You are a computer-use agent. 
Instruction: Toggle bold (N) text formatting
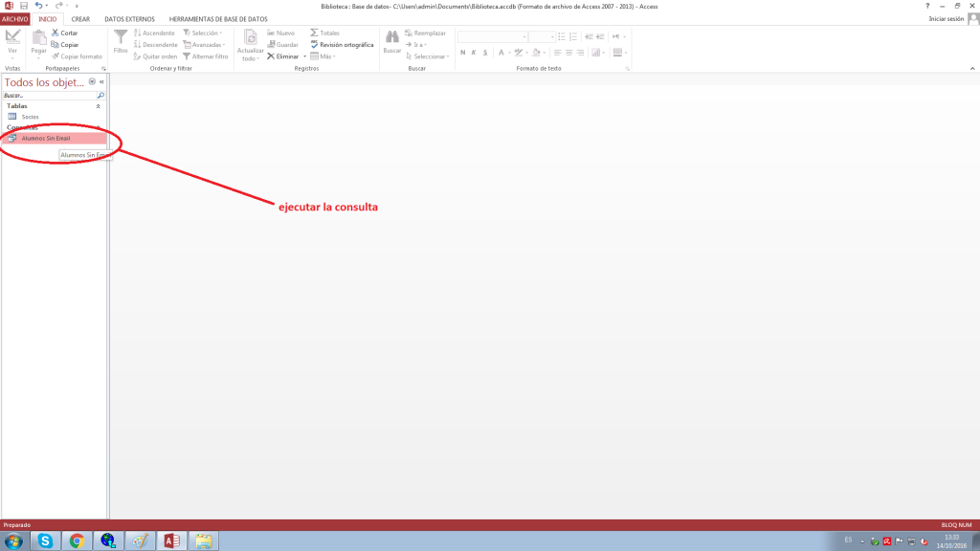click(462, 53)
